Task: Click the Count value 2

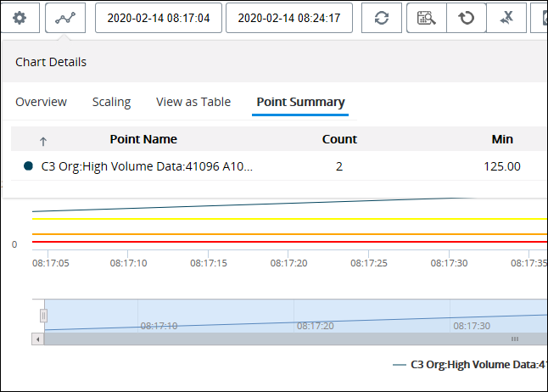Action: (x=339, y=166)
